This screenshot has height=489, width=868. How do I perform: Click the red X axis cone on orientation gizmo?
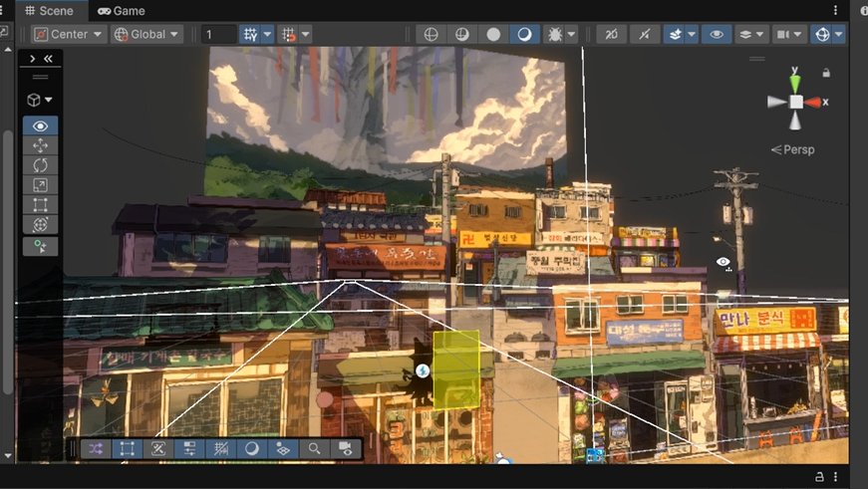[x=813, y=103]
